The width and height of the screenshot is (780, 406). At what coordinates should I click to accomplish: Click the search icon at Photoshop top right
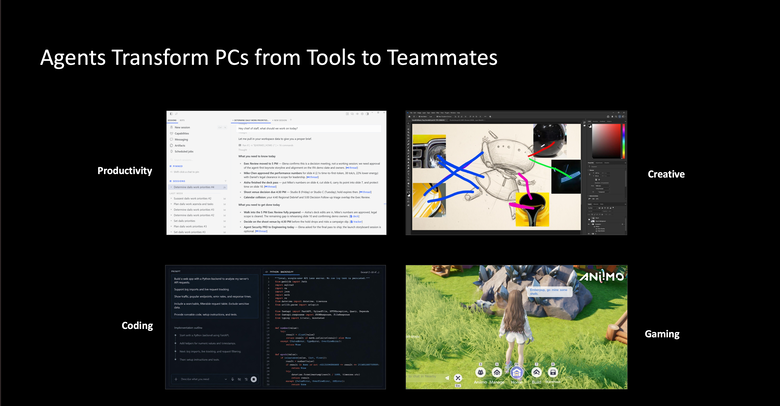[615, 116]
